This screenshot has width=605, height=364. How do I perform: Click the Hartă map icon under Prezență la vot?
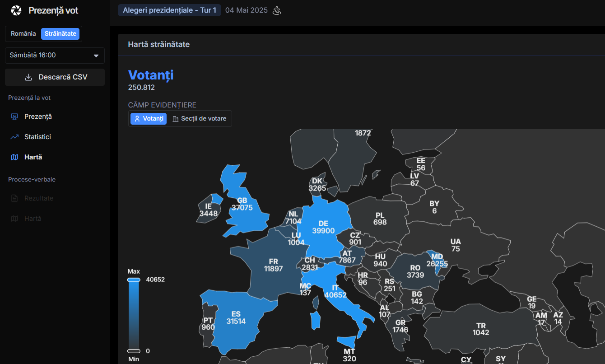[x=14, y=157]
